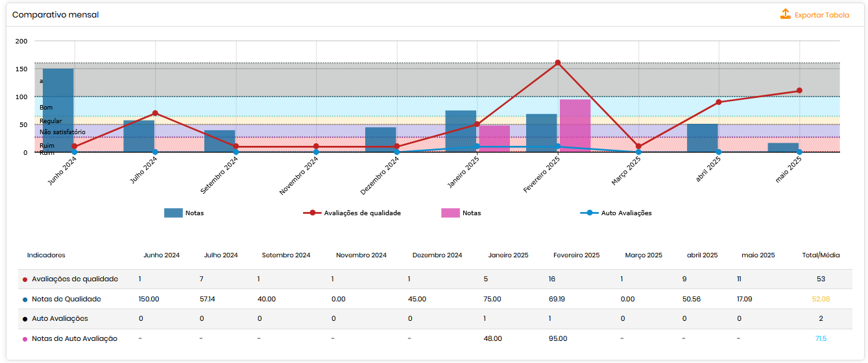Toggle the blue Notas legend swatch
This screenshot has height=363, width=868.
click(173, 213)
